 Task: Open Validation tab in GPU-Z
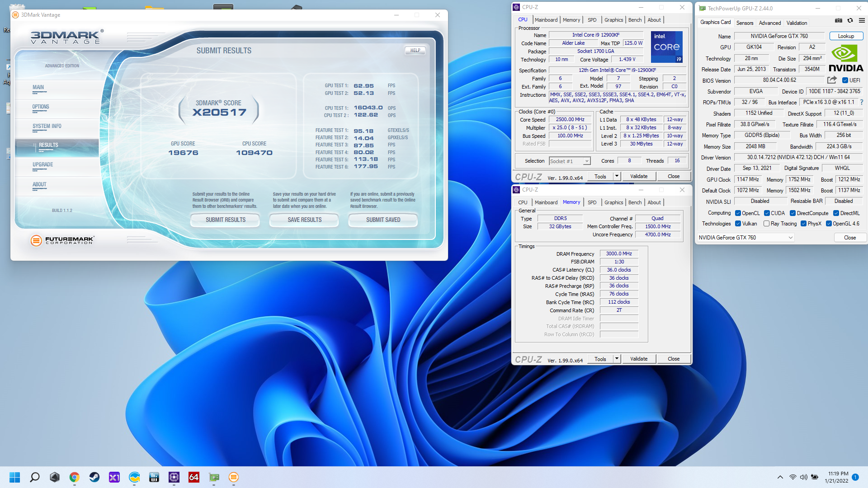point(797,23)
